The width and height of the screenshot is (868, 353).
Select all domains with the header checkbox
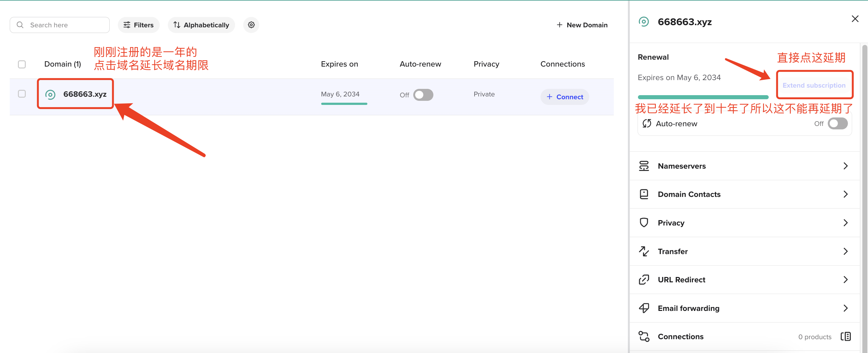coord(22,64)
